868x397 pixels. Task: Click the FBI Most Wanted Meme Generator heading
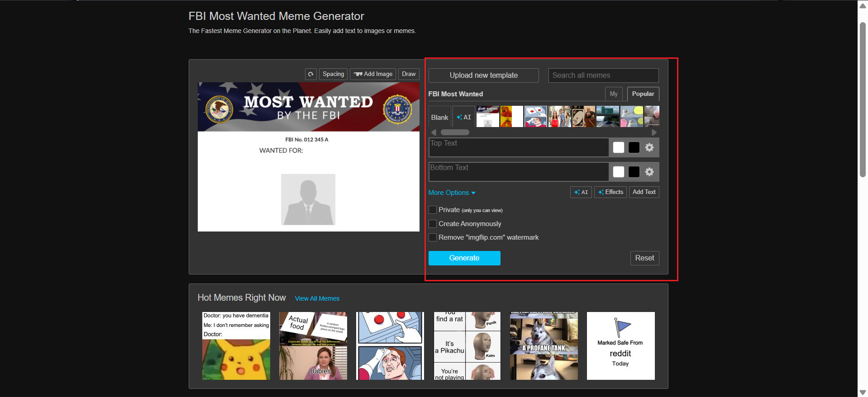(276, 16)
